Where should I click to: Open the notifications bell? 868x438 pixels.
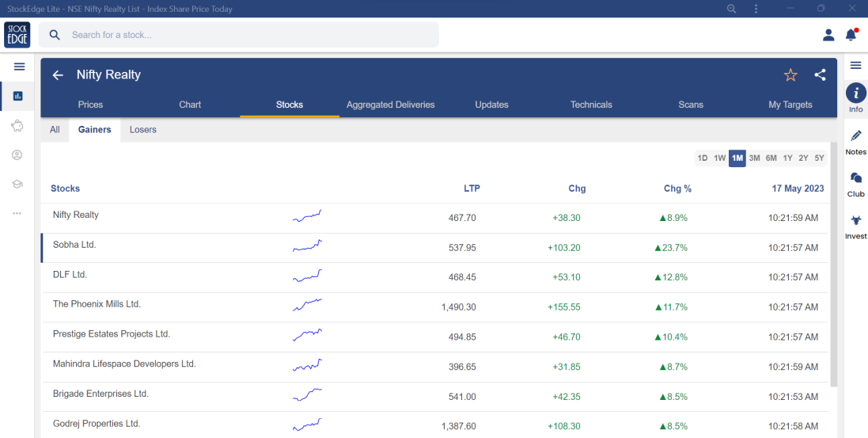(851, 35)
